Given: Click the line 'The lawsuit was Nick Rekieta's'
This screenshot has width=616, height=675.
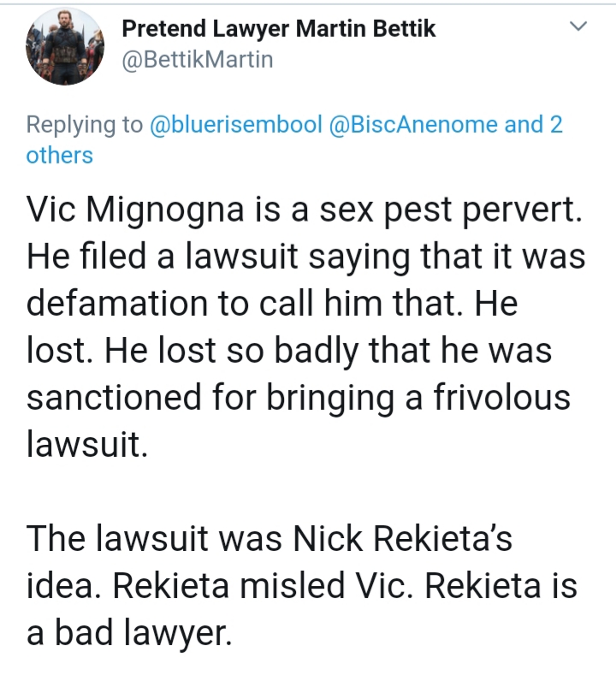Looking at the screenshot, I should [x=269, y=538].
